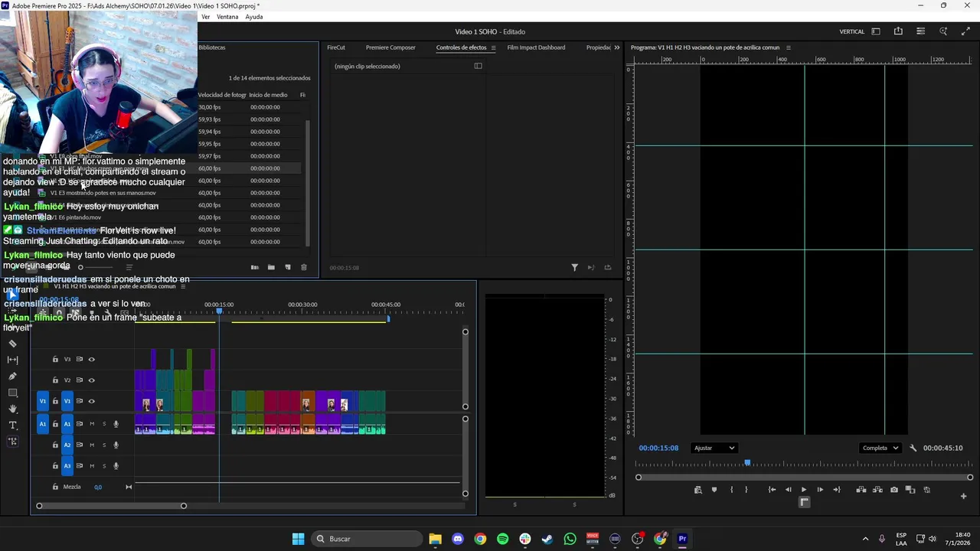
Task: Step forward one frame
Action: click(820, 490)
